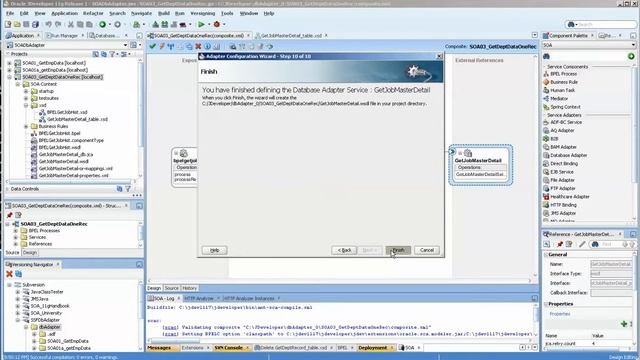This screenshot has width=640, height=360.
Task: Click the Properties link in Property Inspector
Action: (x=560, y=314)
